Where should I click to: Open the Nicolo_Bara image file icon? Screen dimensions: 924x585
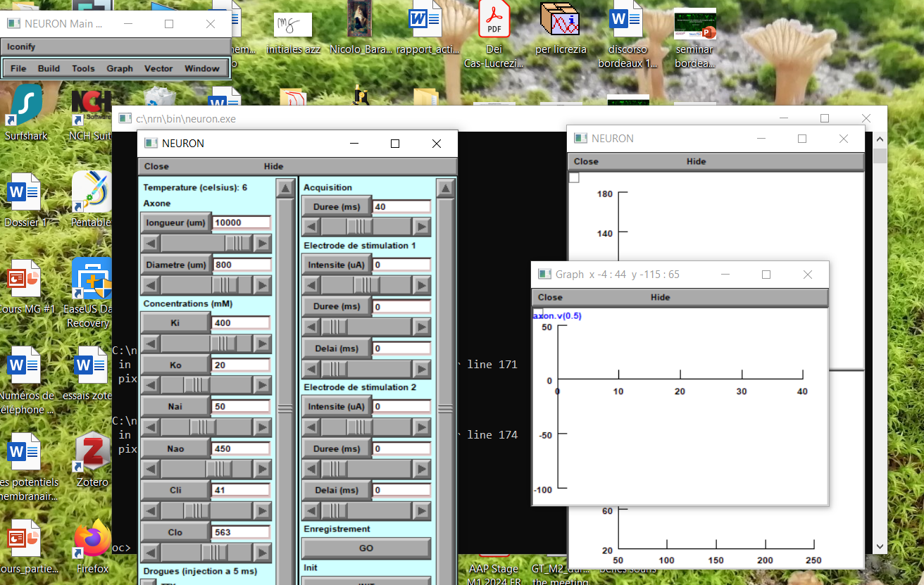pos(360,28)
